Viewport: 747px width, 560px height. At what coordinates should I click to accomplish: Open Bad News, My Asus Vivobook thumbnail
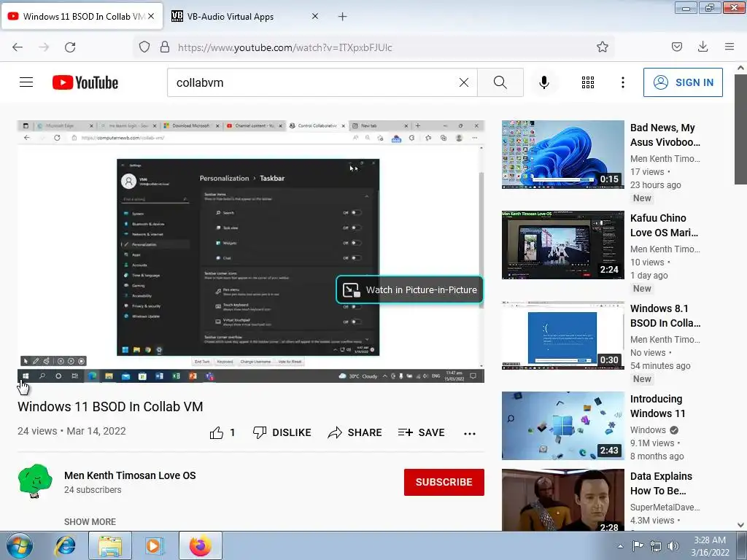(x=562, y=155)
